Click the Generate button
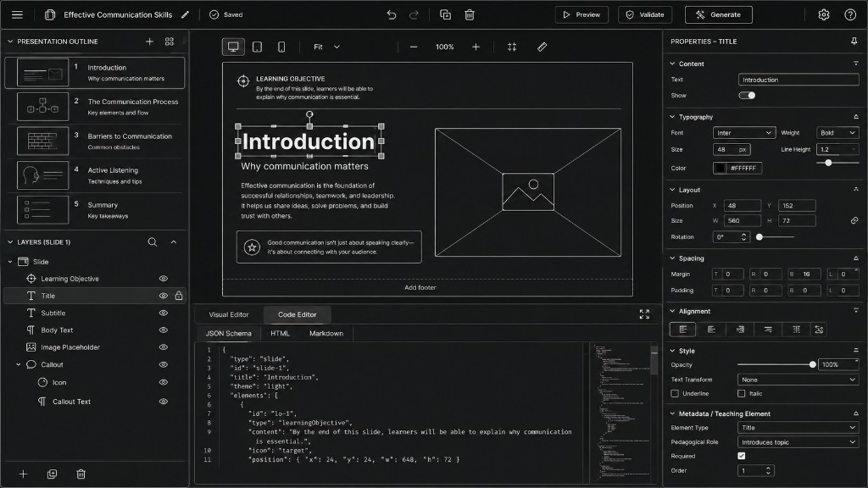 click(719, 15)
